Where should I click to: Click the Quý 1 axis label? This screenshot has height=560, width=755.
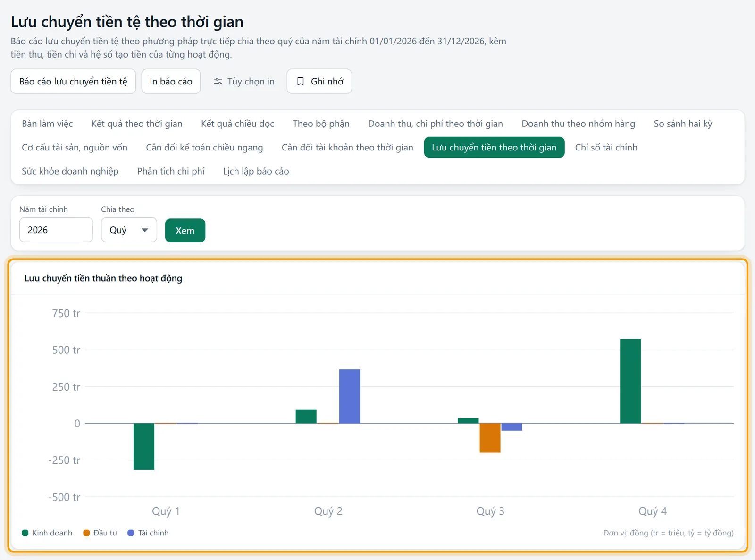click(166, 511)
